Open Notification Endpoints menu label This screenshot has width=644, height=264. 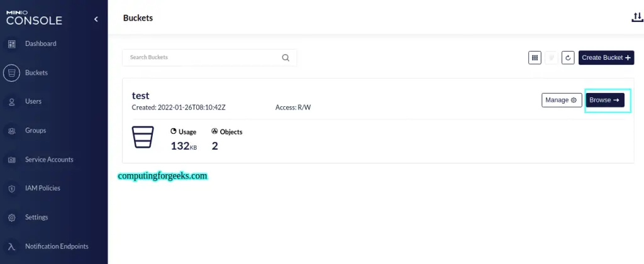point(57,246)
